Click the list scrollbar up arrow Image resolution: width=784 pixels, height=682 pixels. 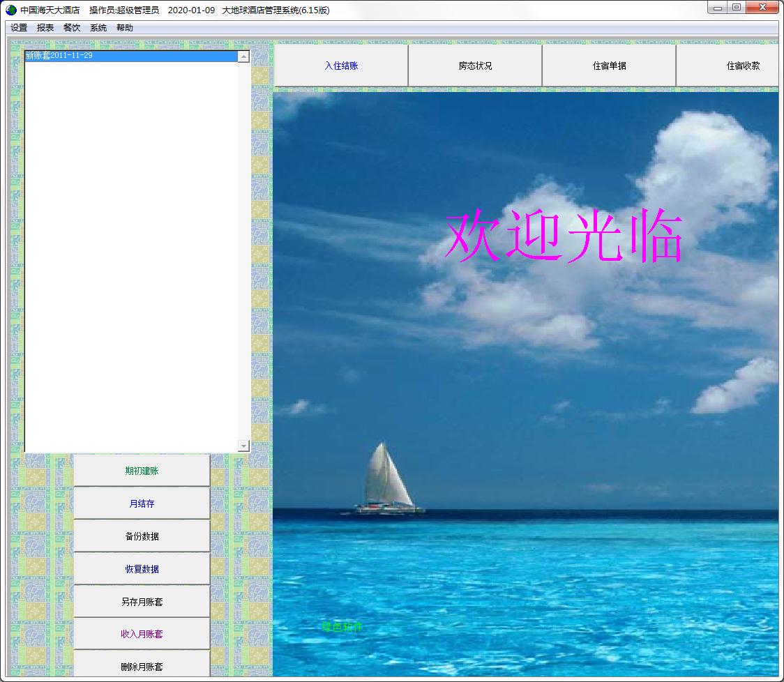pos(243,56)
